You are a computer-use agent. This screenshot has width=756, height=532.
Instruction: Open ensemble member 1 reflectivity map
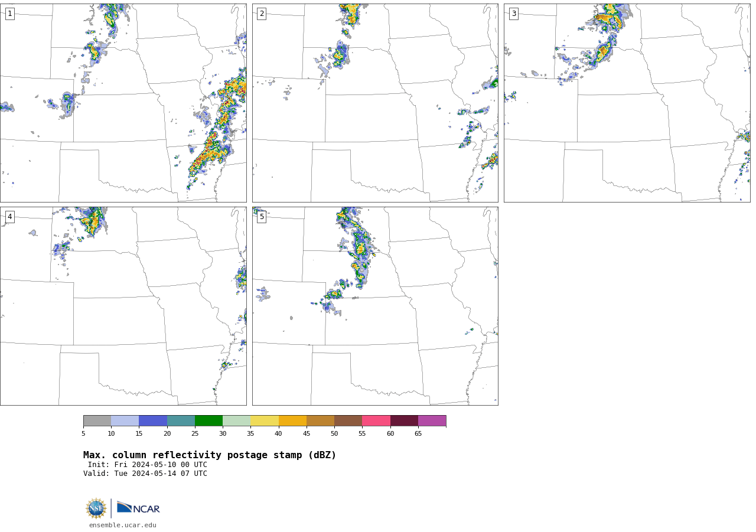[123, 103]
